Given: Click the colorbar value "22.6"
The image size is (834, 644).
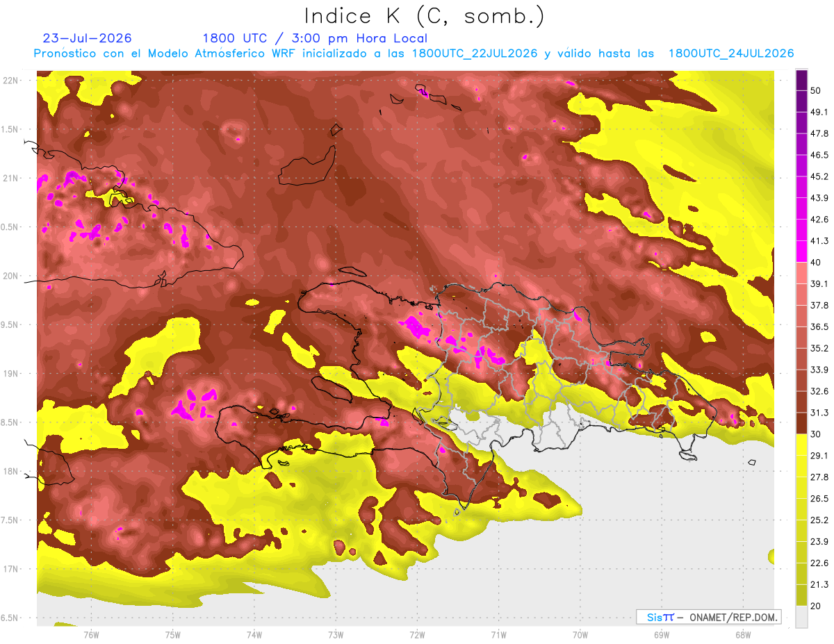Looking at the screenshot, I should point(819,563).
